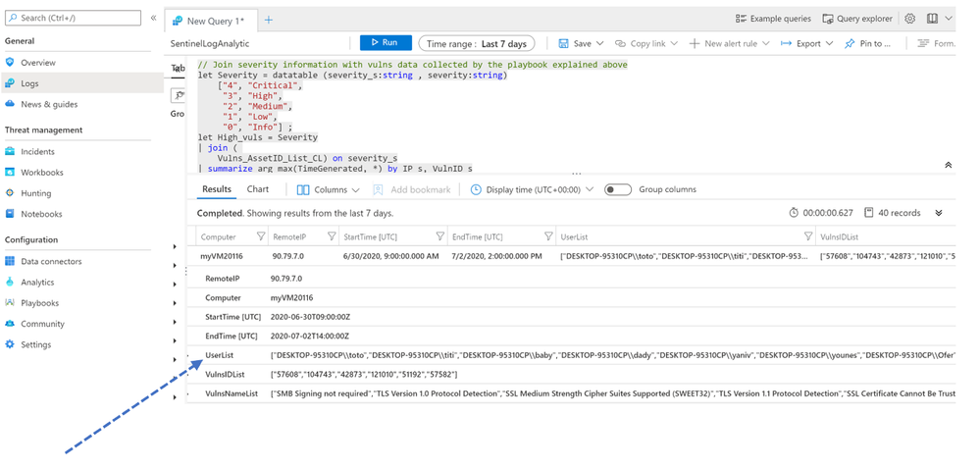The width and height of the screenshot is (980, 468).
Task: Select the myVM20116 Computer value in details
Action: pyautogui.click(x=292, y=298)
